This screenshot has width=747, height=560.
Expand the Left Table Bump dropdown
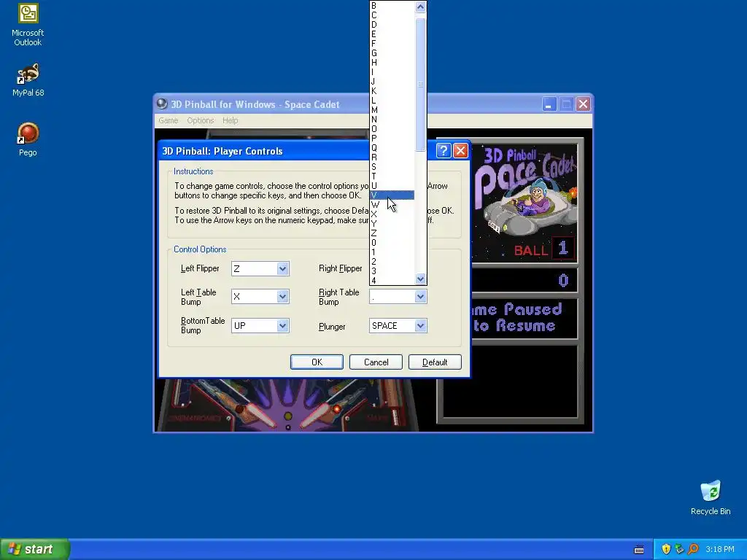[x=282, y=297]
